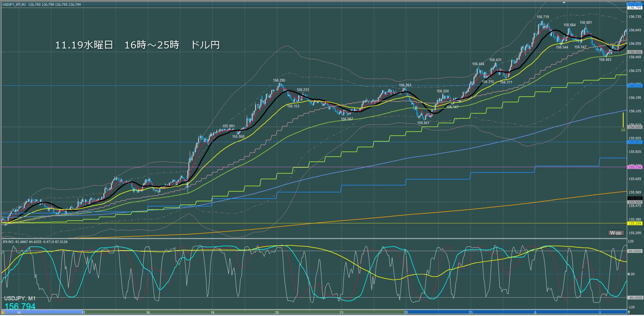This screenshot has width=644, height=316.
Task: Click the yellow vertical bar marker labeled 10
Action: [623, 120]
